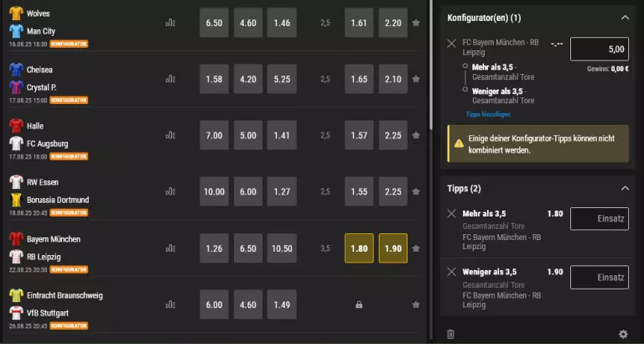This screenshot has width=644, height=344.
Task: Pick under 2,5 odds 2.10 Chelsea match
Action: click(393, 79)
